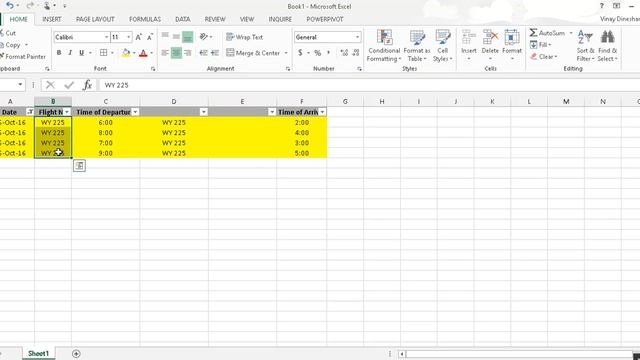Open column D filter dropdown

[203, 112]
